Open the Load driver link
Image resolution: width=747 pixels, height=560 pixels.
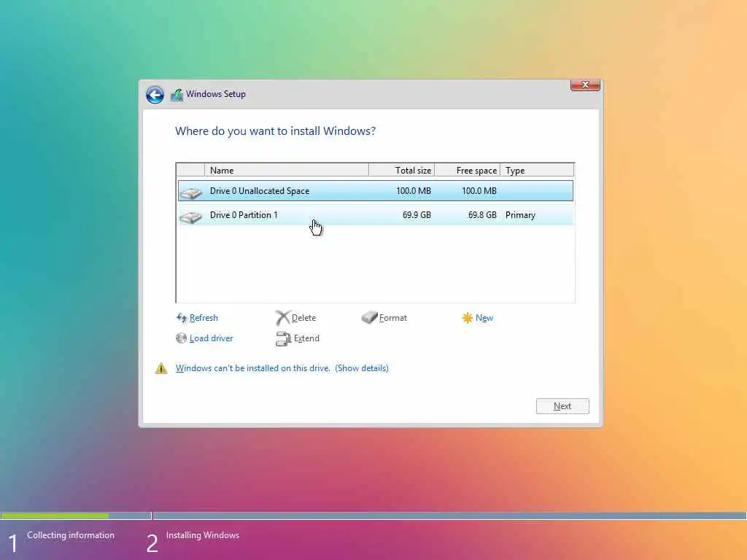(x=211, y=338)
